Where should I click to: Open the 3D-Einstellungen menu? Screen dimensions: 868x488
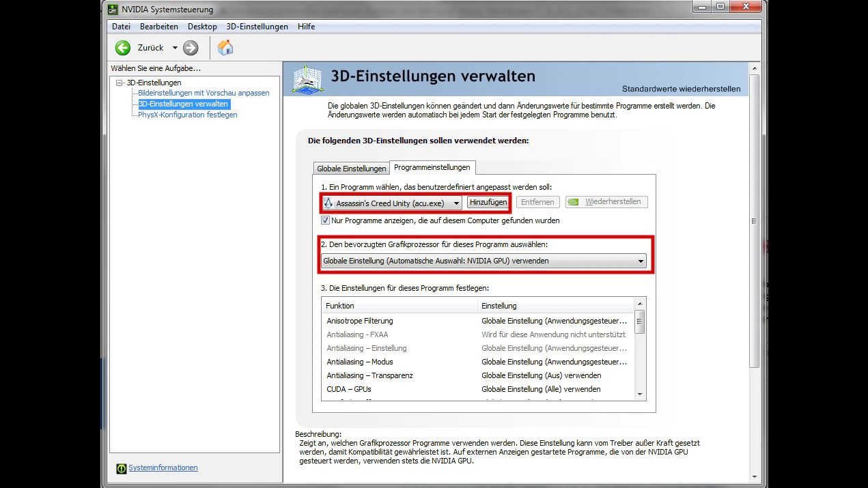click(257, 27)
